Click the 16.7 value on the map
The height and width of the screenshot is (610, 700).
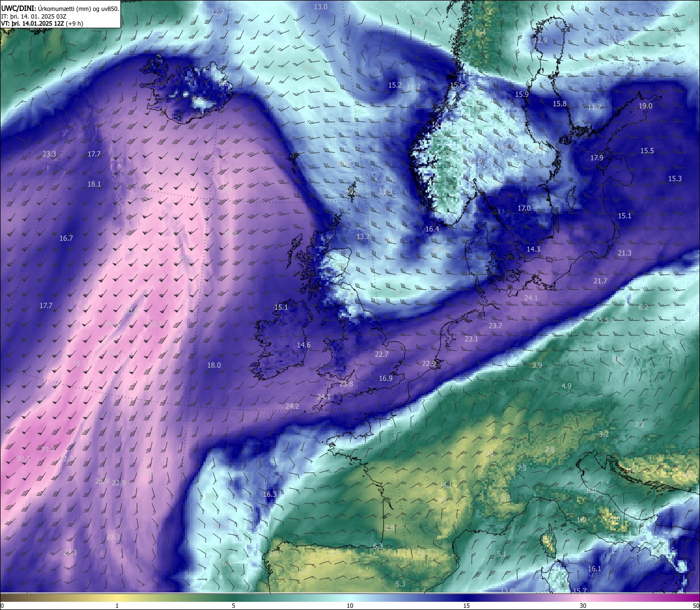coord(66,239)
